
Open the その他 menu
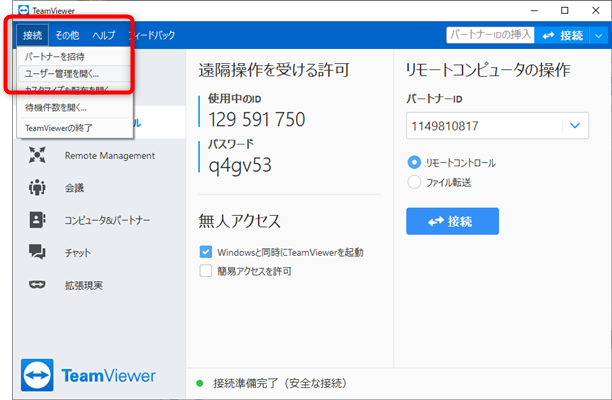[x=67, y=36]
